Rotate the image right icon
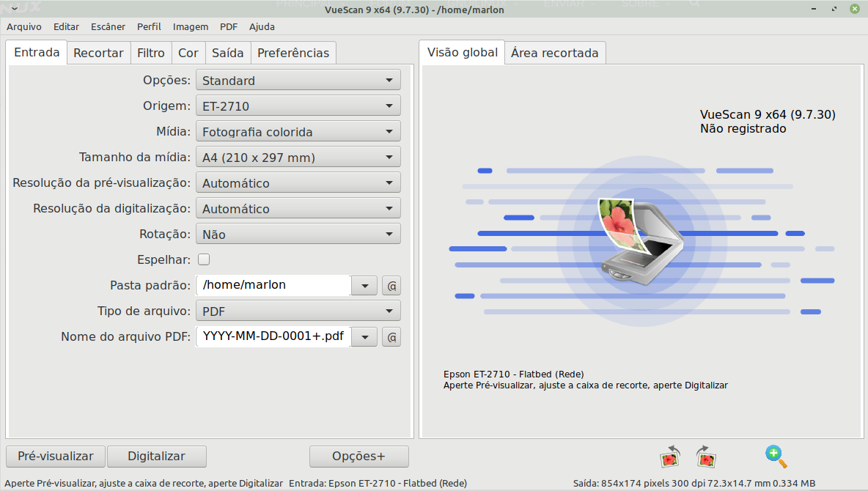 click(706, 457)
